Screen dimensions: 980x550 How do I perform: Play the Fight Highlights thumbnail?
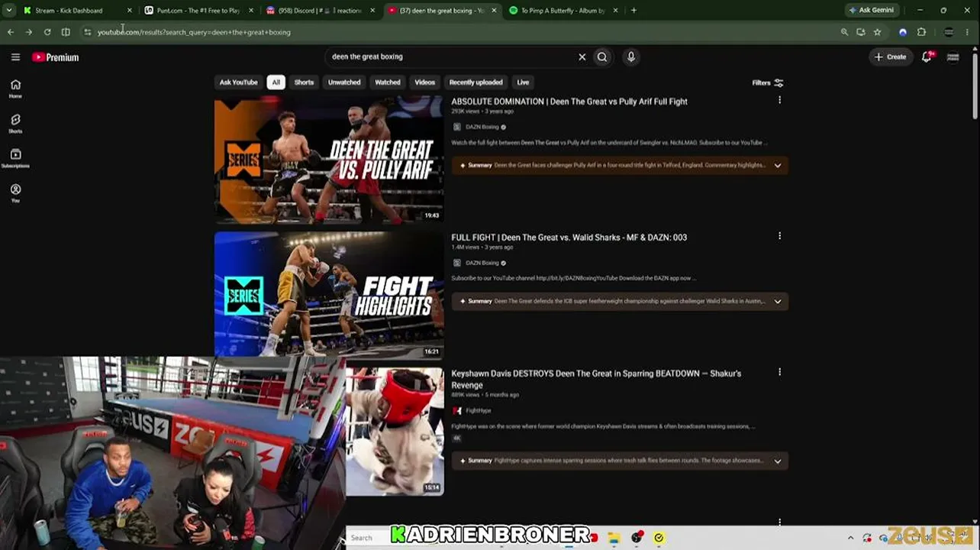(x=329, y=295)
